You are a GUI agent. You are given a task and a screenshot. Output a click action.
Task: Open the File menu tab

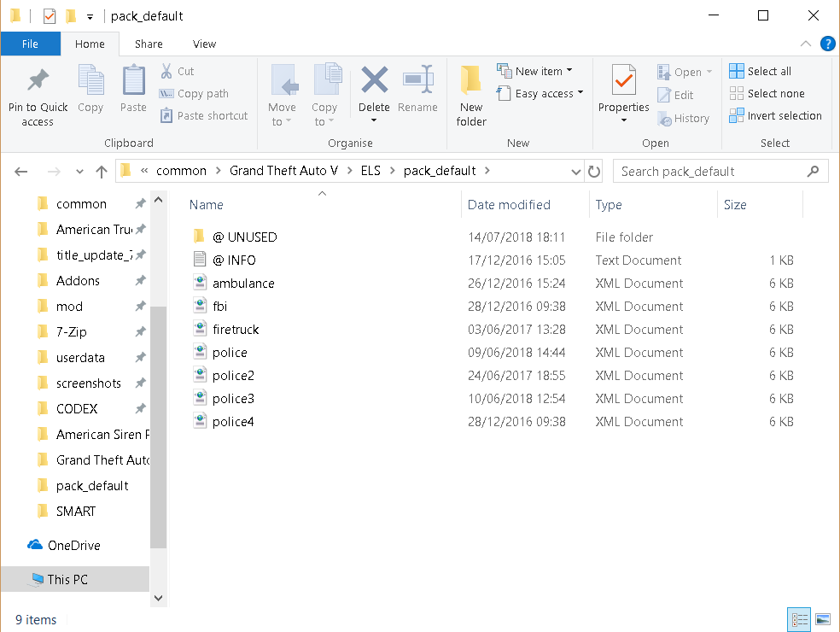(x=30, y=44)
